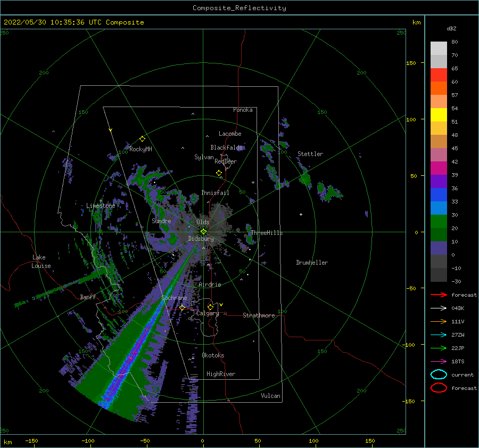Select the 2022/05/30 10:35:36 UTC timestamp

(x=53, y=22)
